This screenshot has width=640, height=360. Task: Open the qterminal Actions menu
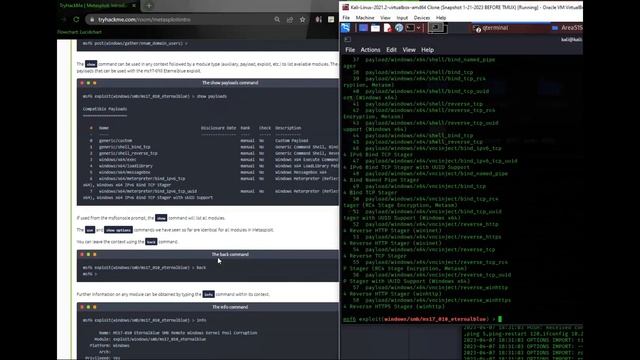370,50
